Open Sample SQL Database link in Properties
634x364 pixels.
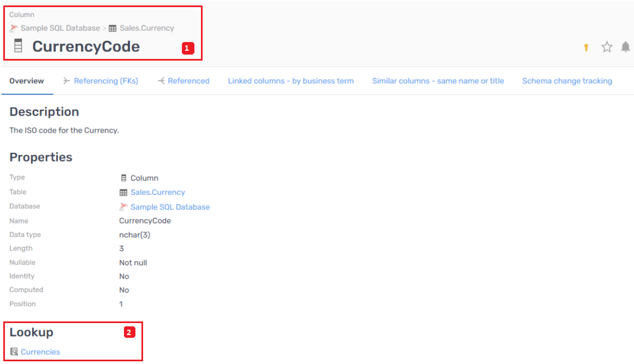click(x=170, y=207)
